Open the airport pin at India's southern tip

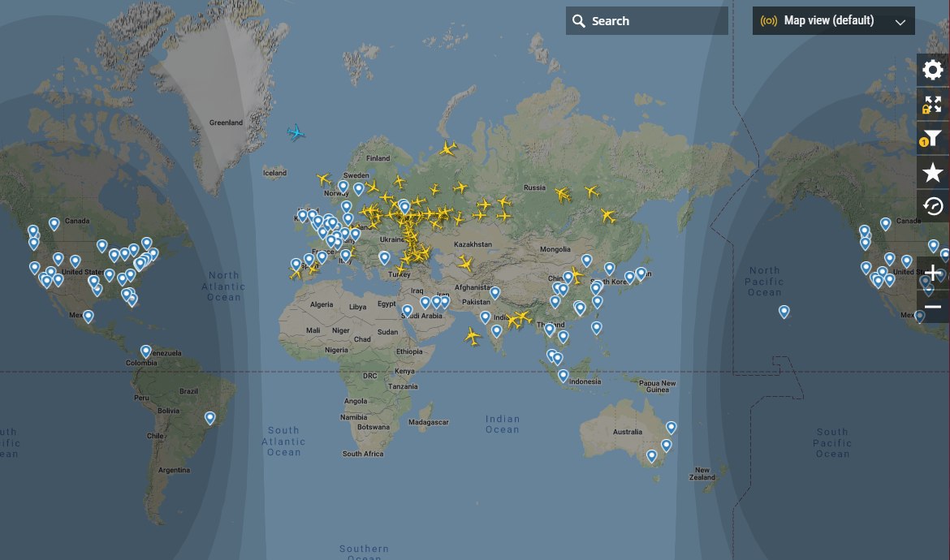[497, 330]
